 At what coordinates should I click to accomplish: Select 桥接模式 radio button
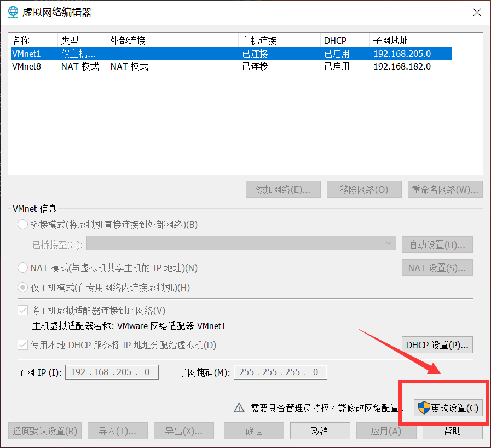(x=22, y=225)
